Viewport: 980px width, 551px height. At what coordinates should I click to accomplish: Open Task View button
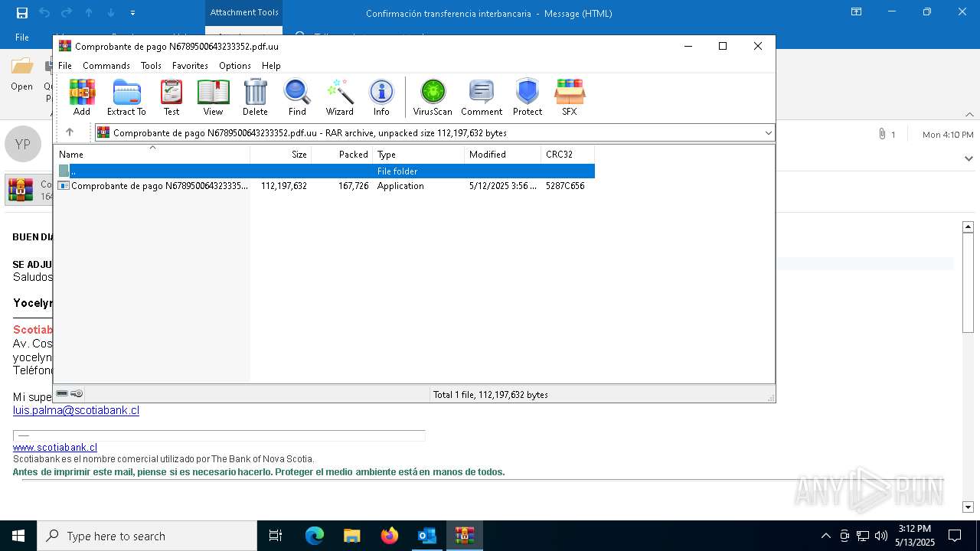coord(276,536)
